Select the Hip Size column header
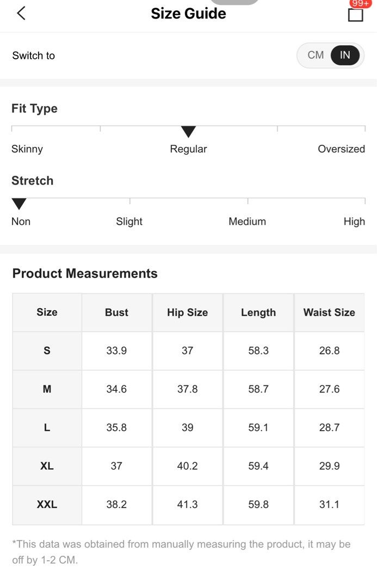Viewport: 377px width, 588px height. click(187, 312)
